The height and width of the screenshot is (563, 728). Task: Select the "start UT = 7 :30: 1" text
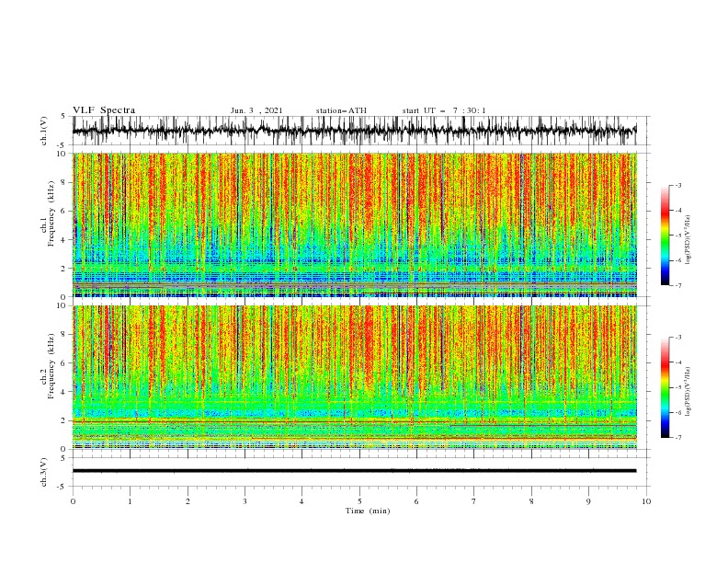point(444,110)
